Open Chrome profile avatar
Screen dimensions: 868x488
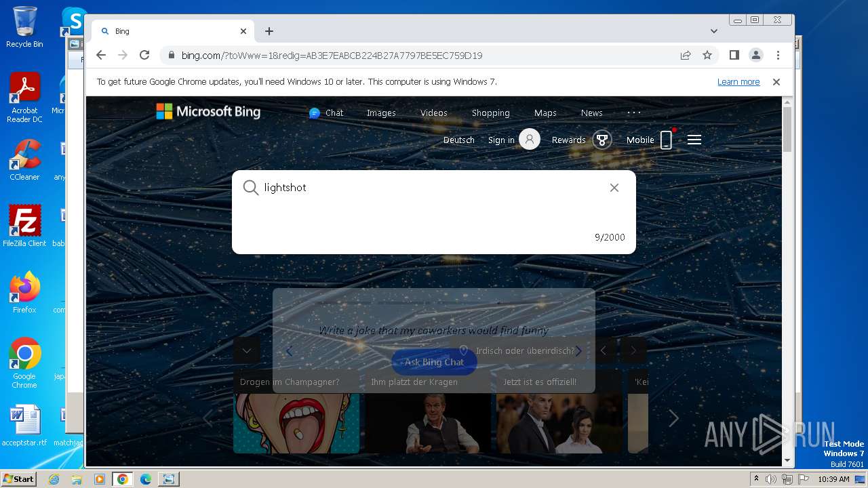[756, 55]
